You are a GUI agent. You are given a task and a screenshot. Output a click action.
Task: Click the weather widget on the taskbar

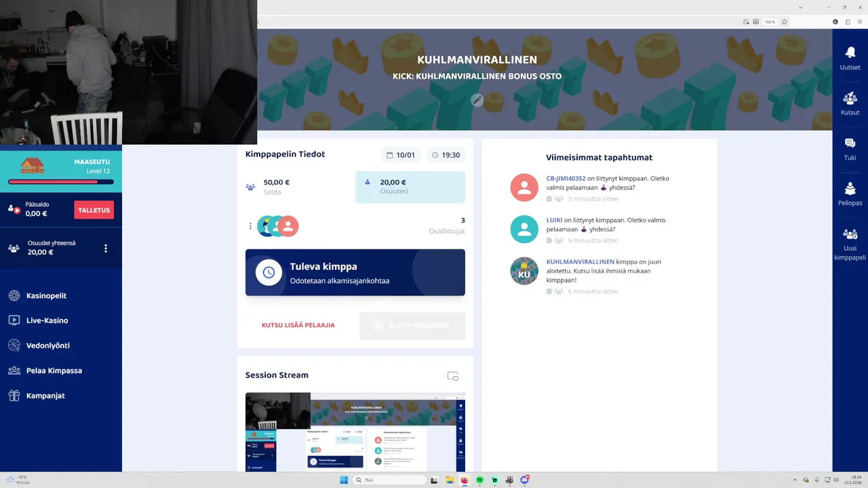point(18,480)
